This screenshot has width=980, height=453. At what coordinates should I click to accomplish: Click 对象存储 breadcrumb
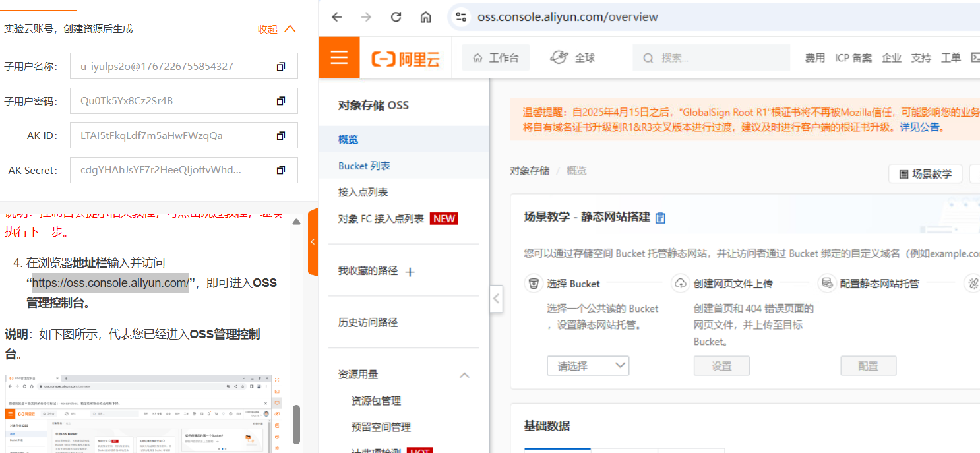[x=529, y=171]
